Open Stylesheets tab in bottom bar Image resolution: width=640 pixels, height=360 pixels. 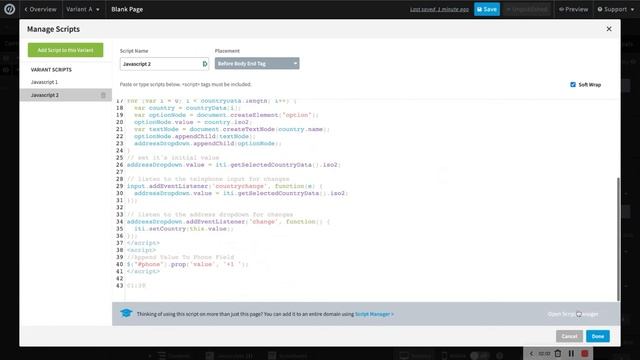288,356
